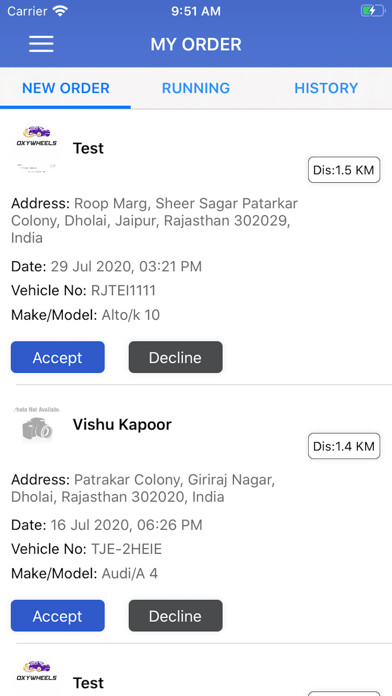The image size is (392, 696).
Task: Tap the Dis:1.5 KM distance badge
Action: 344,170
